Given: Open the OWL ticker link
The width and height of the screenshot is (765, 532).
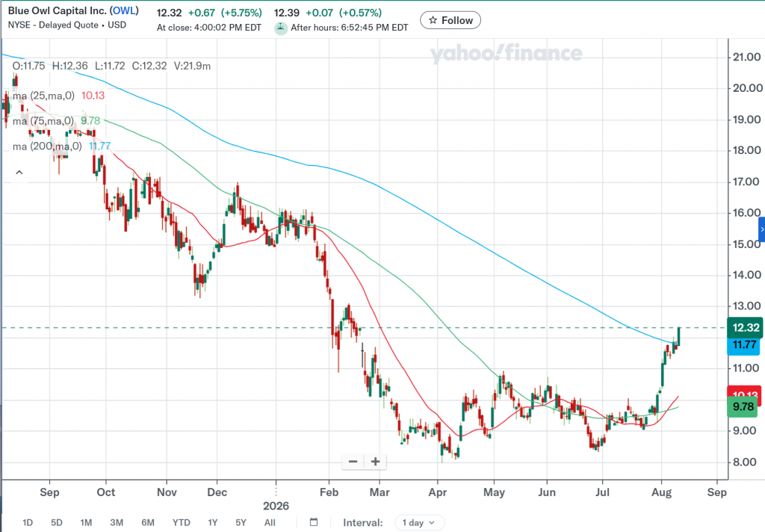Looking at the screenshot, I should point(124,10).
